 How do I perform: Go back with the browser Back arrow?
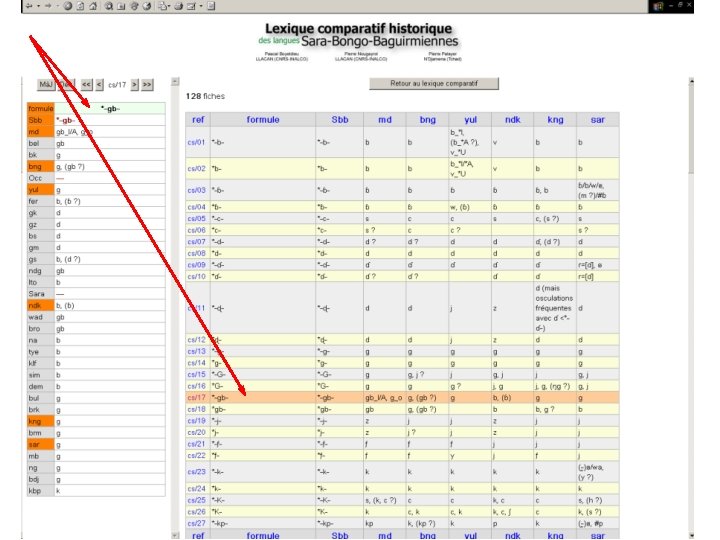tap(29, 6)
